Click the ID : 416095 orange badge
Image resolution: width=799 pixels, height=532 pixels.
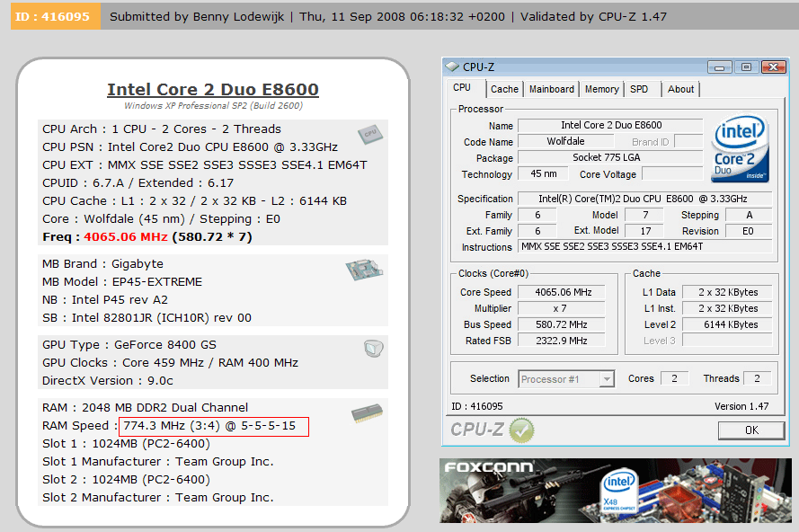pos(56,16)
